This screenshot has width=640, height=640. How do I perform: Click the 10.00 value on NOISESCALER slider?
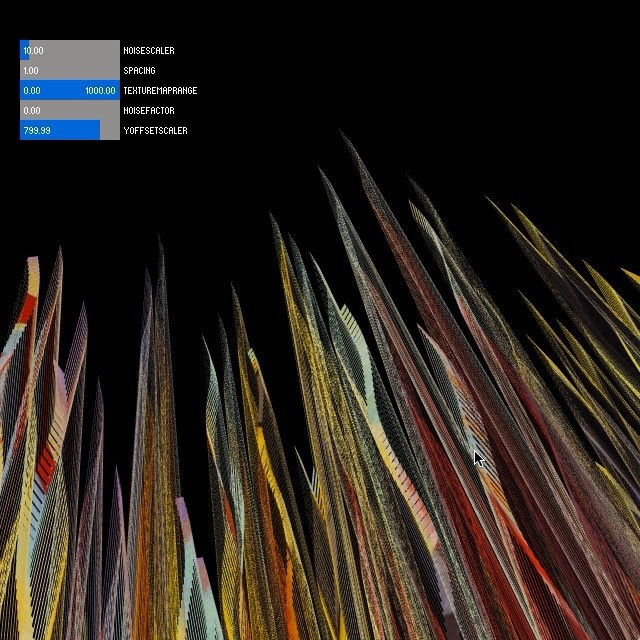pyautogui.click(x=33, y=51)
